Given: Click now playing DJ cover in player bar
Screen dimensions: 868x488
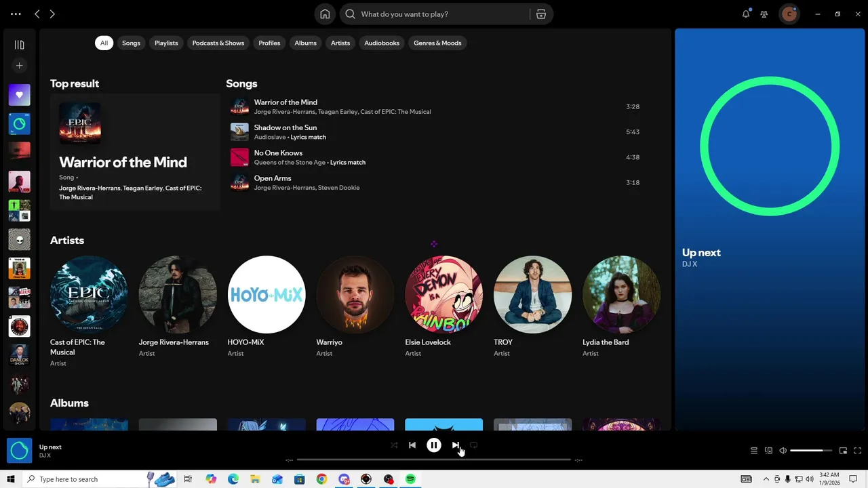Looking at the screenshot, I should pyautogui.click(x=19, y=451).
